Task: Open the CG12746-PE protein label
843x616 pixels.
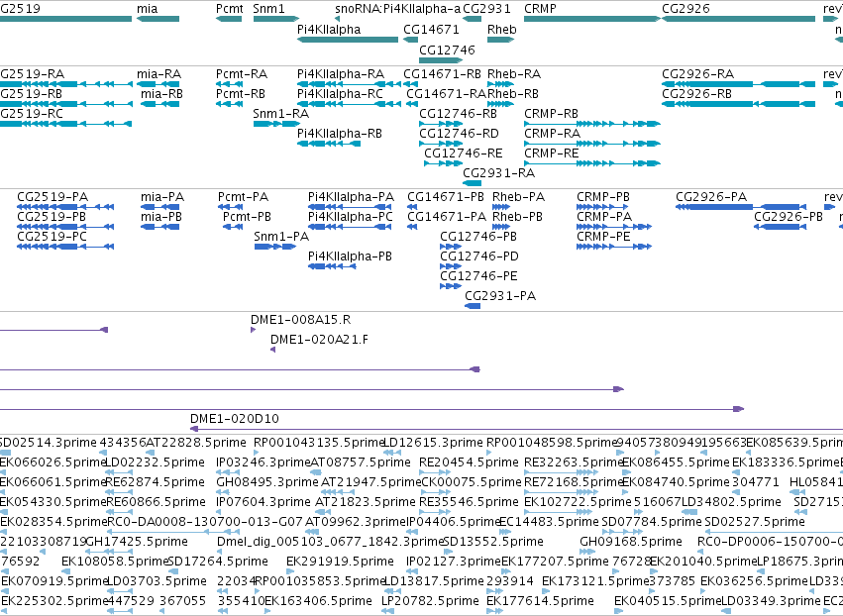Action: coord(478,276)
